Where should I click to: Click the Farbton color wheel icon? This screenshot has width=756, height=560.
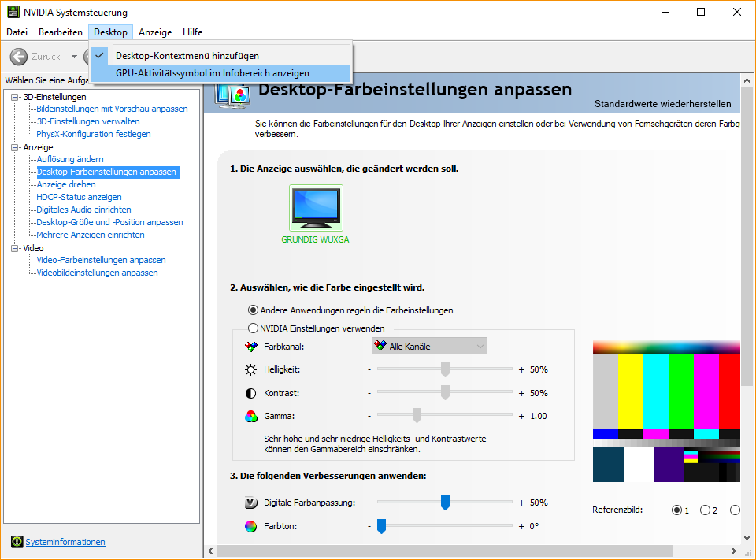click(x=250, y=526)
